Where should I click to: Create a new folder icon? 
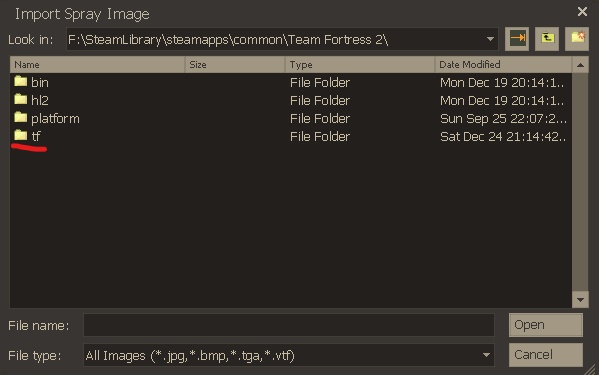click(x=577, y=39)
